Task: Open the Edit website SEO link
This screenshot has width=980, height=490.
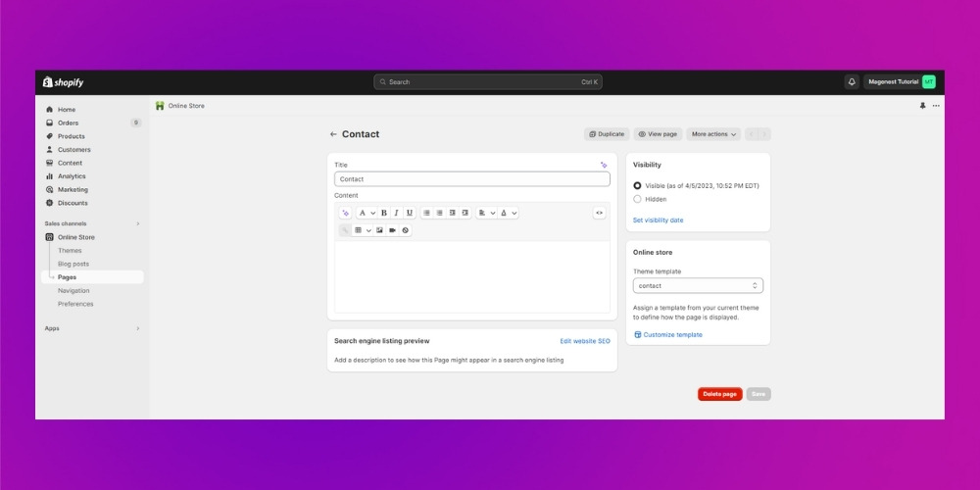Action: tap(584, 341)
